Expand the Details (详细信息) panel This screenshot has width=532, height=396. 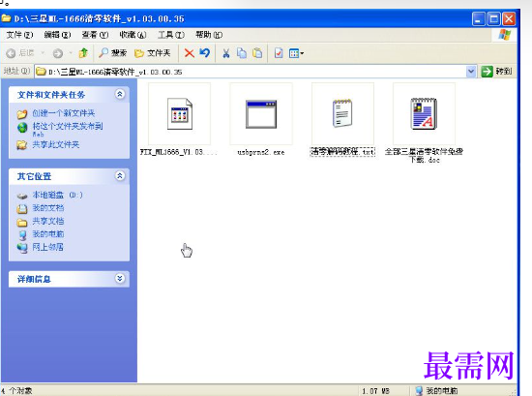(120, 279)
